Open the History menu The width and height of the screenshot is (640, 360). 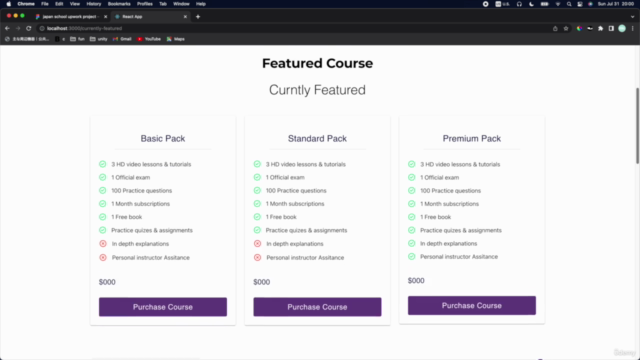click(93, 4)
